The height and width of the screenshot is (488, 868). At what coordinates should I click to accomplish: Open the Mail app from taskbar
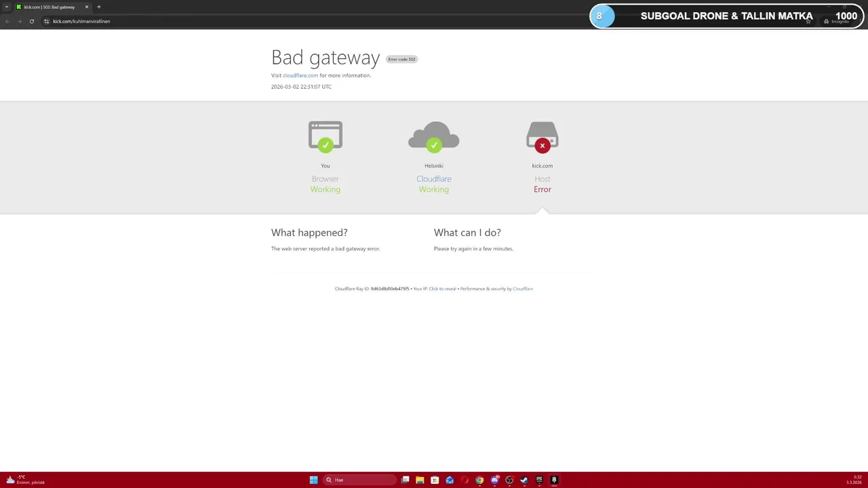coord(450,480)
